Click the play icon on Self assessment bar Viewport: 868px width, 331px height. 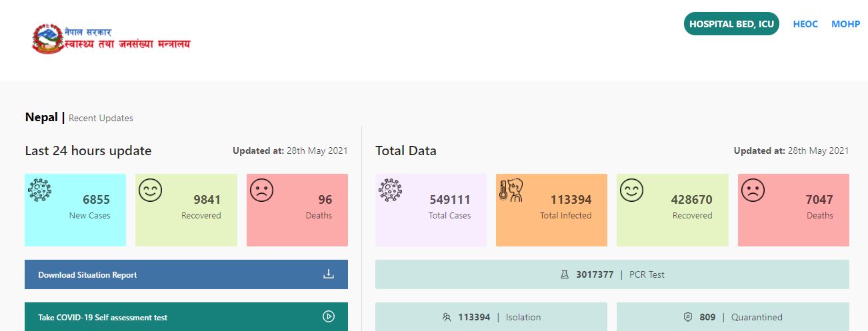pos(329,316)
